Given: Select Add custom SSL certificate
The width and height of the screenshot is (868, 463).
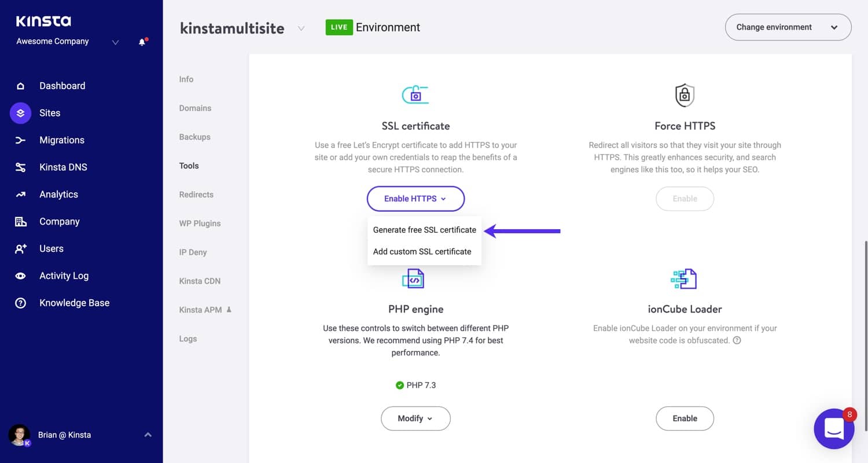Looking at the screenshot, I should pyautogui.click(x=422, y=252).
